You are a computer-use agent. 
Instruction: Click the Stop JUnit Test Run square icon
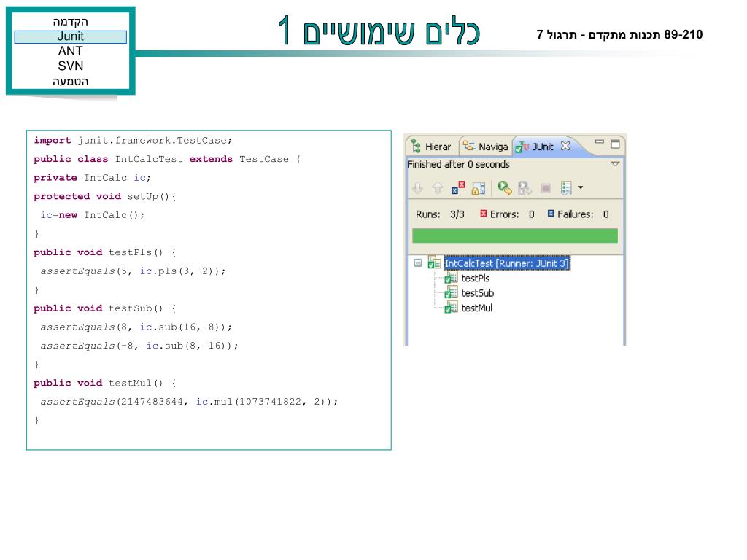point(546,188)
